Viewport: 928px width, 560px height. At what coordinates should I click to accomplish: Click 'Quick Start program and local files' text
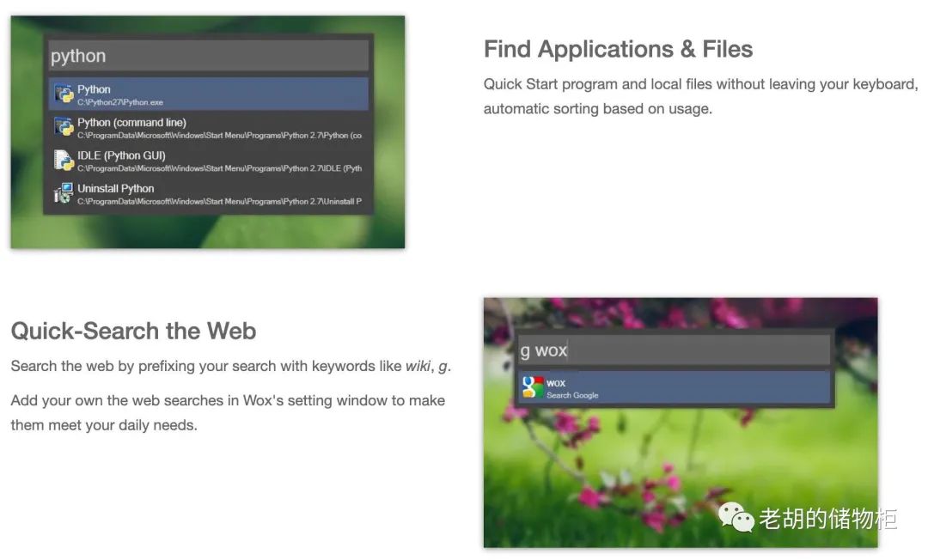click(598, 84)
